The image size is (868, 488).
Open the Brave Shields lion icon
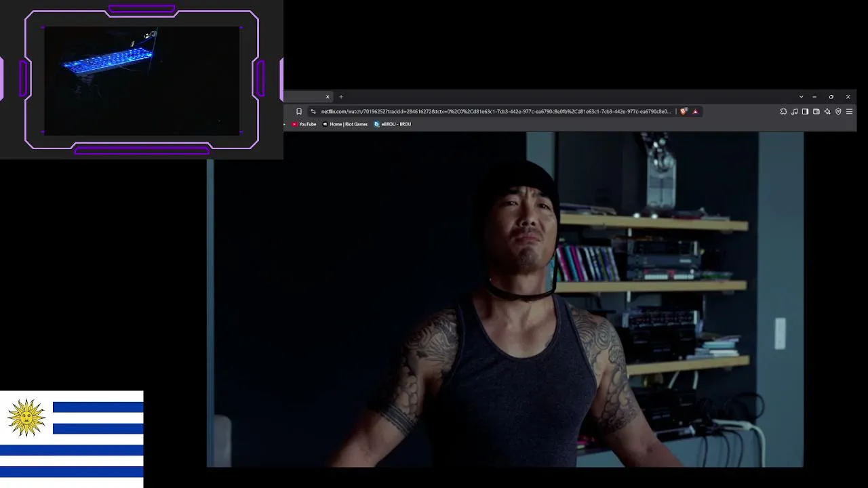[684, 112]
